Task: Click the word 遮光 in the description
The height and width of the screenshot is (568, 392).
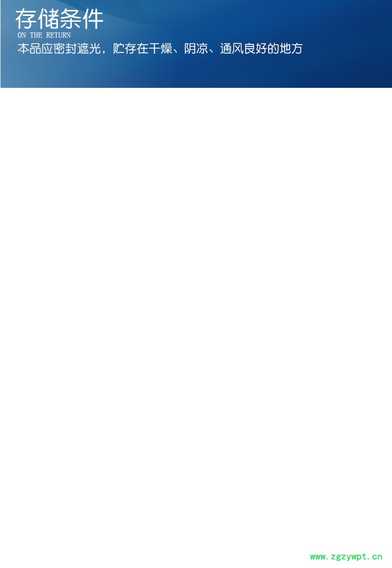Action: point(89,49)
